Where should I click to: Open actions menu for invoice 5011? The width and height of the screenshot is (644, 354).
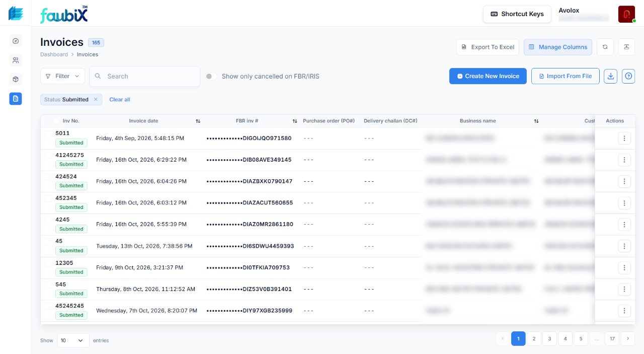tap(624, 138)
